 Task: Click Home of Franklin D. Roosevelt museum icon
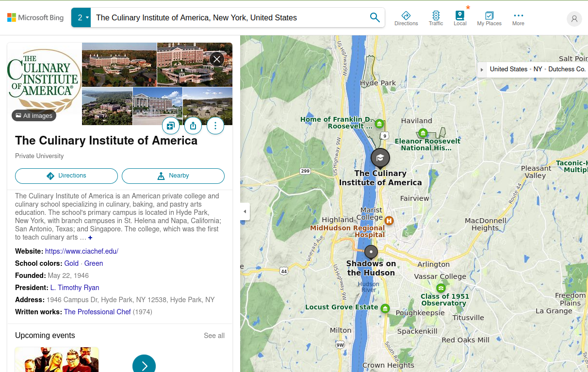coord(380,124)
